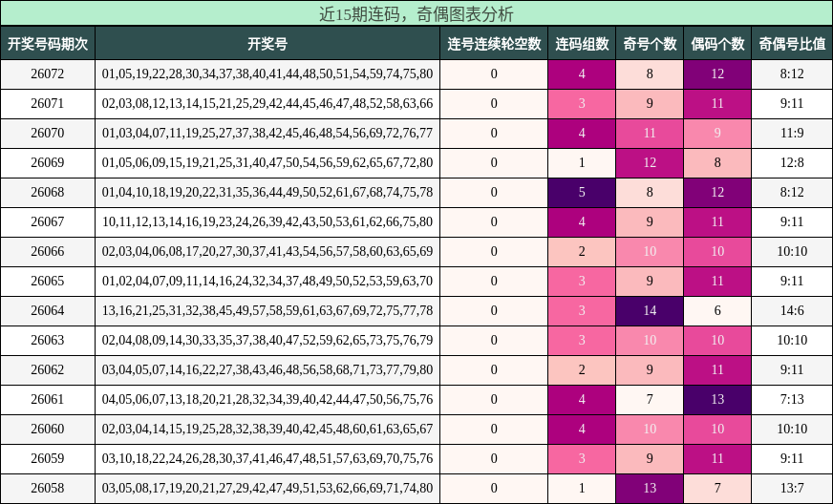This screenshot has height=504, width=833.
Task: Click the numbers row starting 13,16,21,25,31
Action: pyautogui.click(x=267, y=310)
